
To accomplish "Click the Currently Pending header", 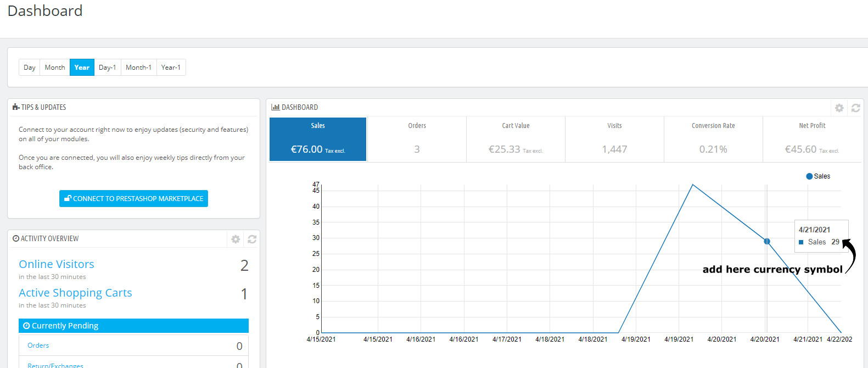I will 133,326.
